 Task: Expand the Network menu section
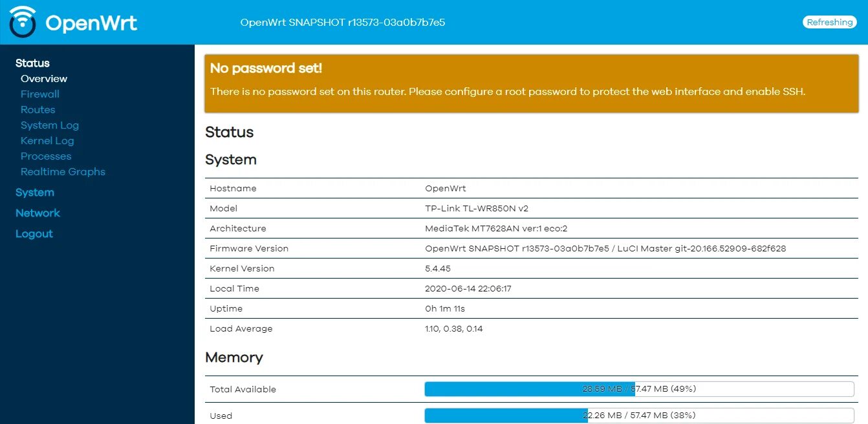(x=38, y=213)
